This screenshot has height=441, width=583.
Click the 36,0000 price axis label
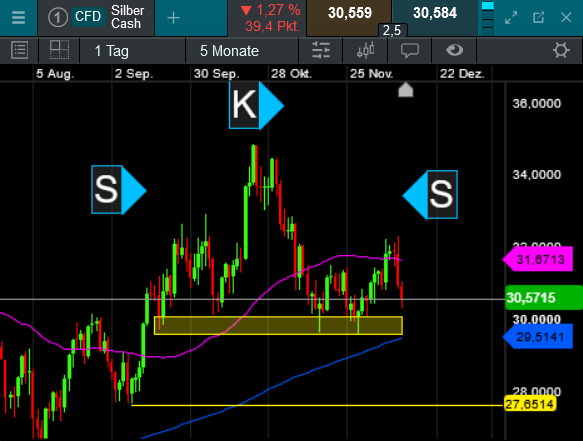click(x=537, y=103)
